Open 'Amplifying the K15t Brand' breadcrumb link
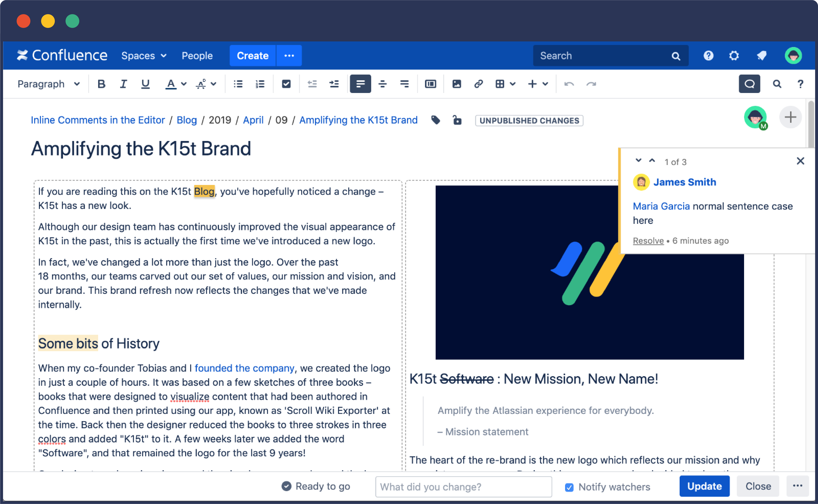The width and height of the screenshot is (818, 504). (x=358, y=120)
